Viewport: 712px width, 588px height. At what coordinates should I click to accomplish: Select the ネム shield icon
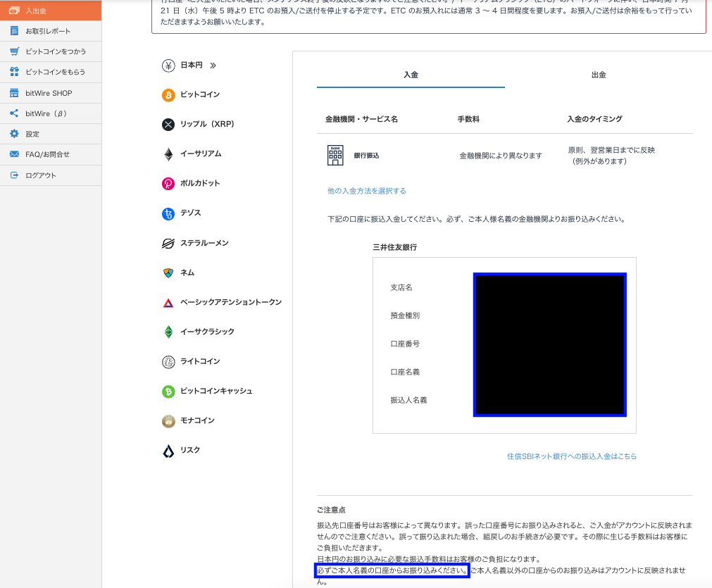point(168,273)
